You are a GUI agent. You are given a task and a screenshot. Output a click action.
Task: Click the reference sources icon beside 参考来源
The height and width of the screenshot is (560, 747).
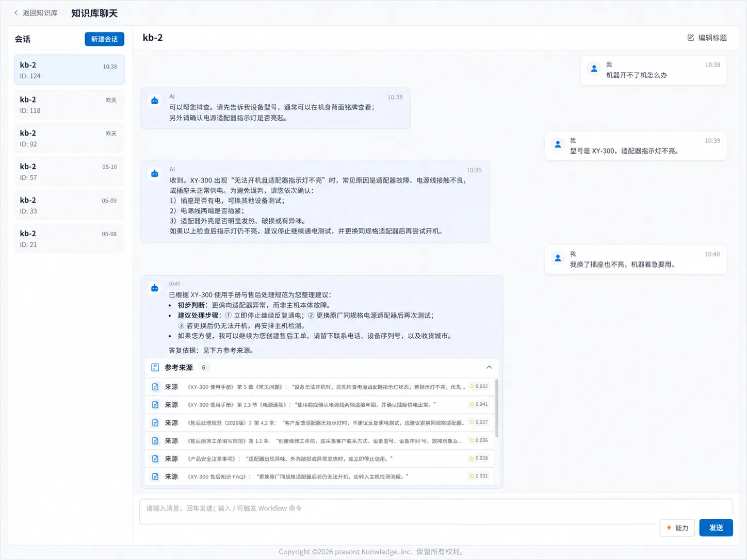pos(155,367)
